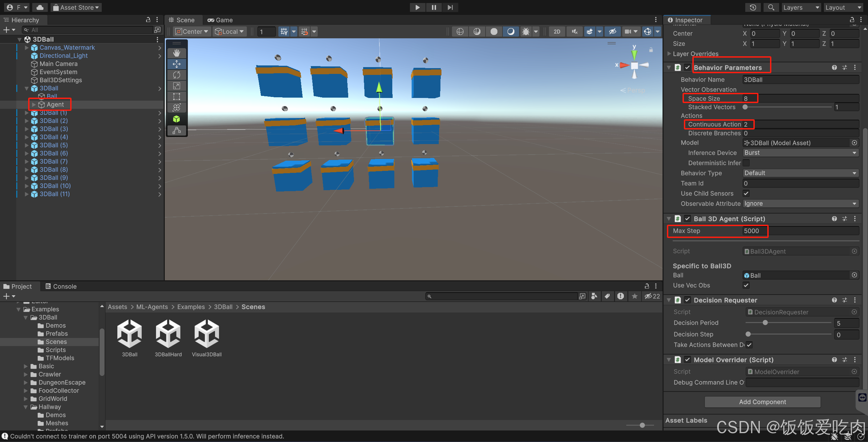Open the global Search magnifier icon
868x442 pixels.
[x=771, y=7]
